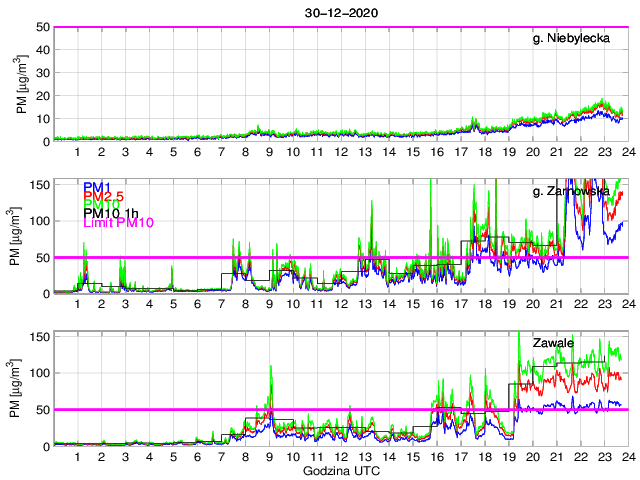Click the PM y-axis label of Zawale chart
This screenshot has width=640, height=480.
click(15, 389)
